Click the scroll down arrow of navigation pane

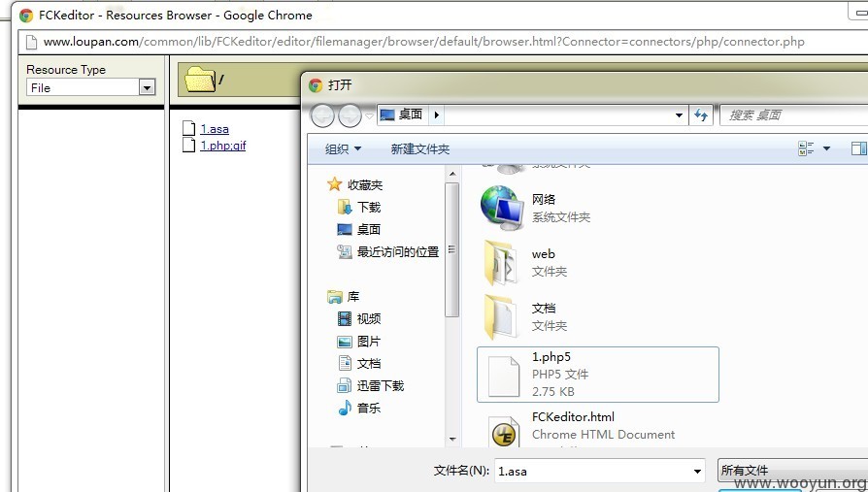[x=452, y=440]
